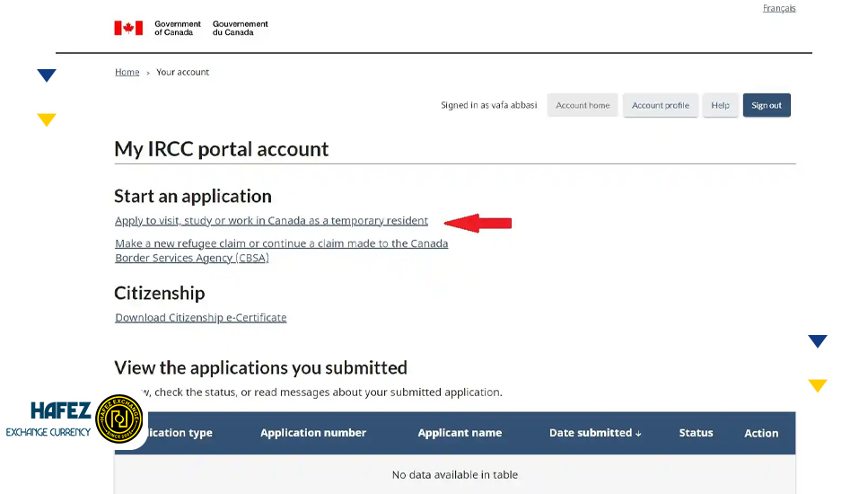Sort by Applicant name column header

tap(460, 433)
